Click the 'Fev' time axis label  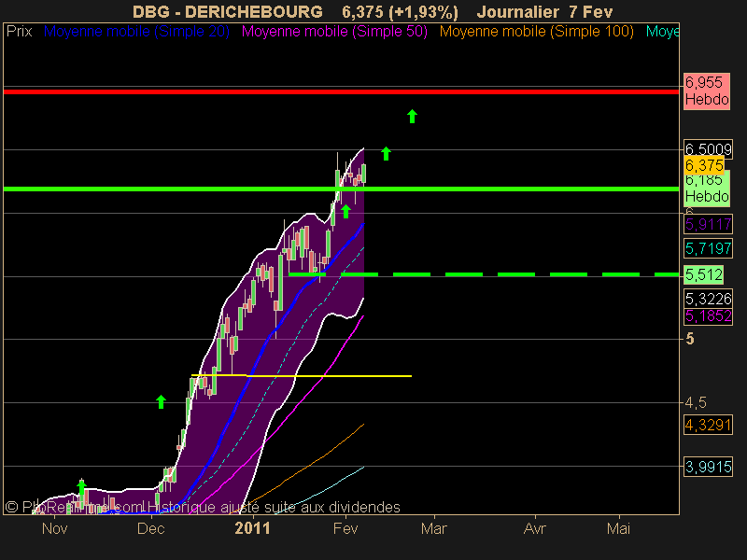[x=345, y=528]
